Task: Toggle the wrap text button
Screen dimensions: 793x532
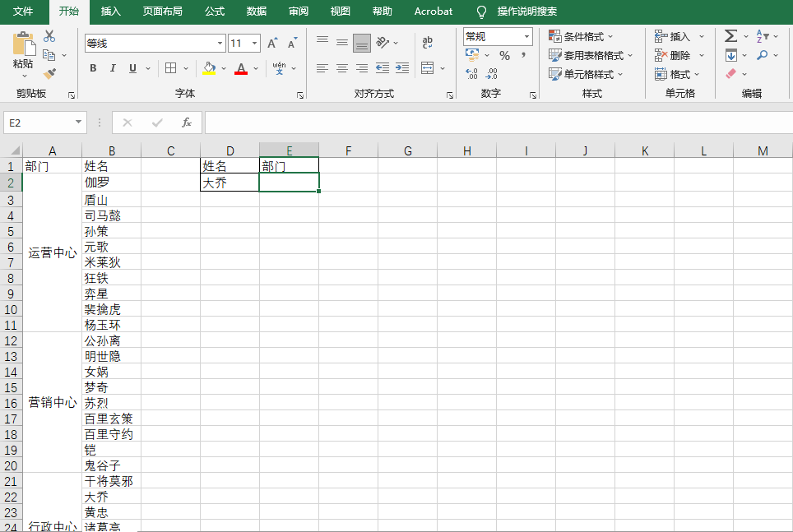Action: tap(427, 43)
